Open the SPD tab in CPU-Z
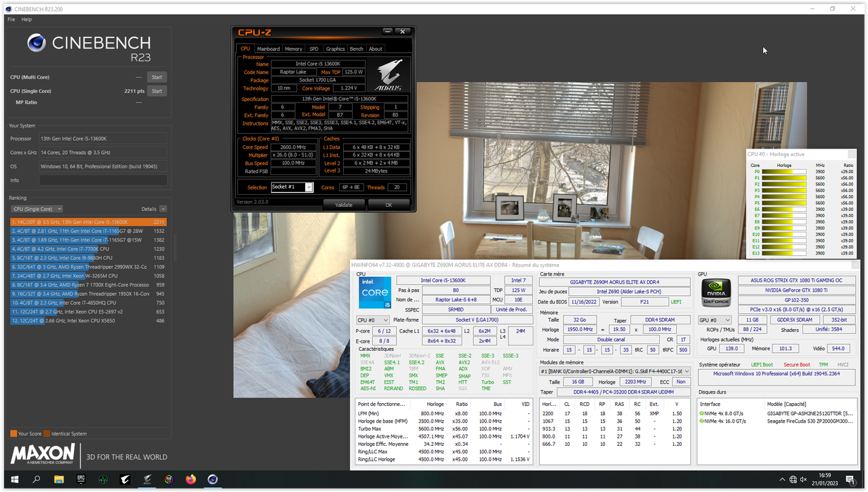Viewport: 868px width, 492px height. (314, 49)
